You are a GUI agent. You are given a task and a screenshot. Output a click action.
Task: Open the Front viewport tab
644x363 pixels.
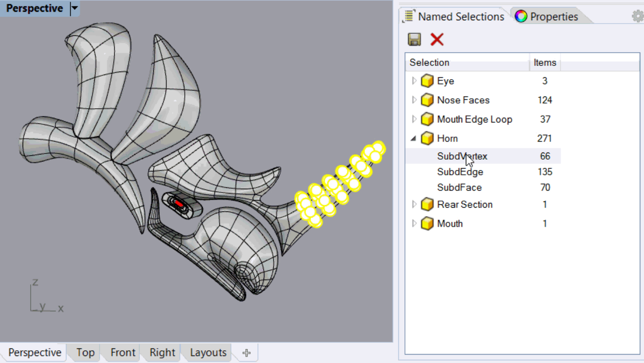coord(123,353)
